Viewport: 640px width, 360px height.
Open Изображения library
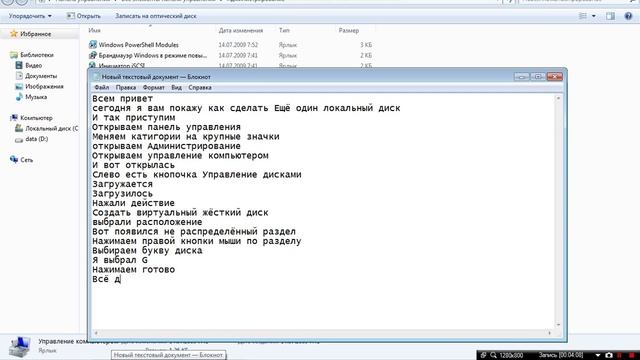click(x=44, y=87)
